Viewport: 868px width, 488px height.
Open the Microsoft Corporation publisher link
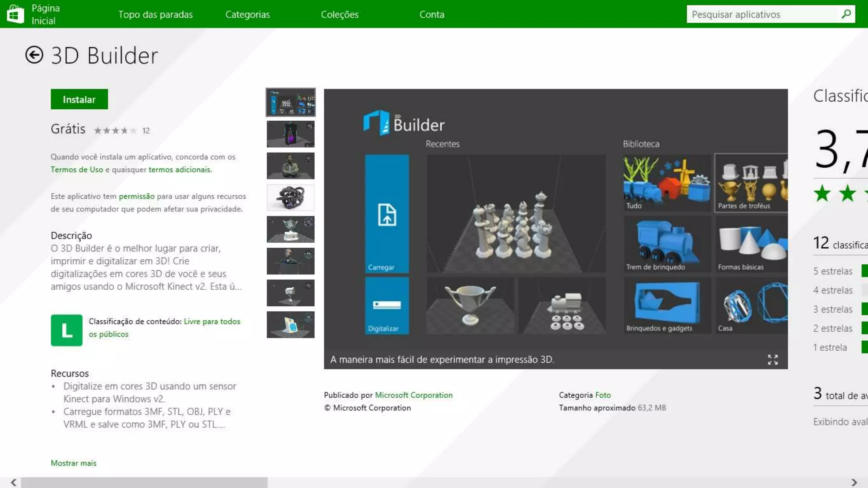point(414,395)
